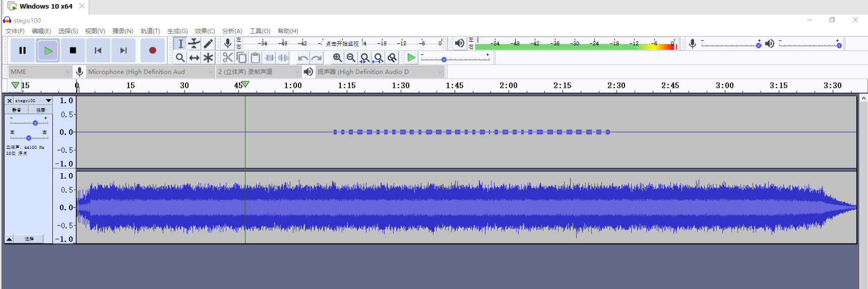The height and width of the screenshot is (289, 868).
Task: Undo the last action
Action: coord(302,57)
